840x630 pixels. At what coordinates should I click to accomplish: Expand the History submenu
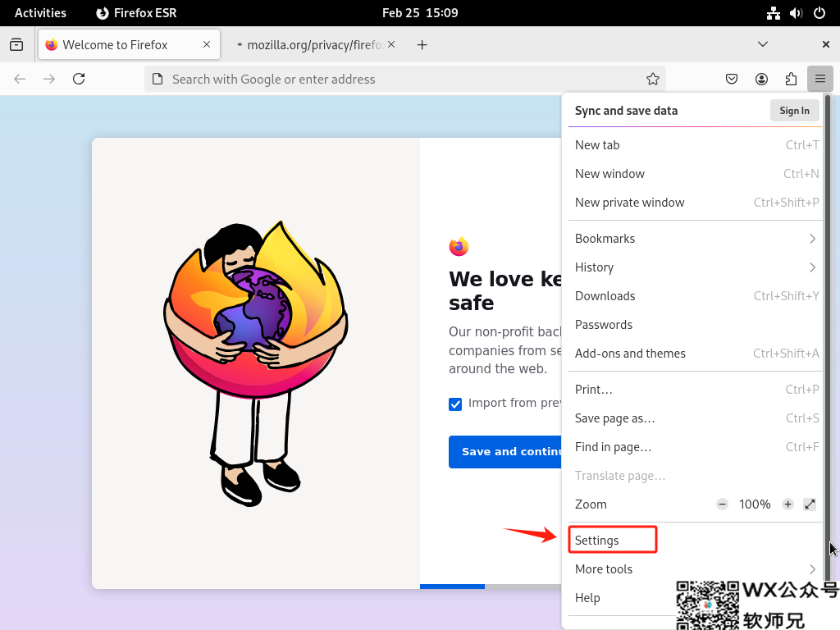pos(695,267)
